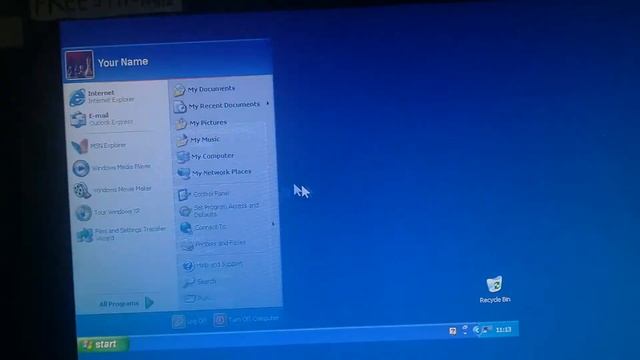Open Search magnifier icon
640x360 pixels.
pyautogui.click(x=189, y=282)
